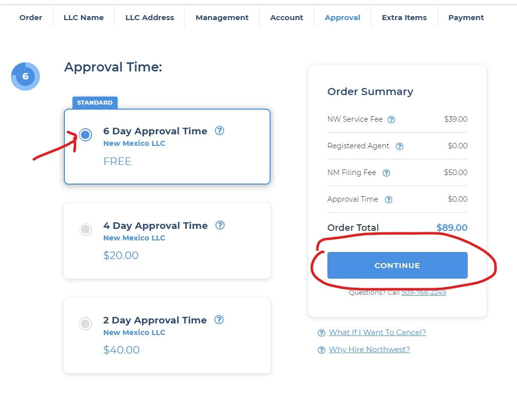Open the Extra Items tab

404,18
